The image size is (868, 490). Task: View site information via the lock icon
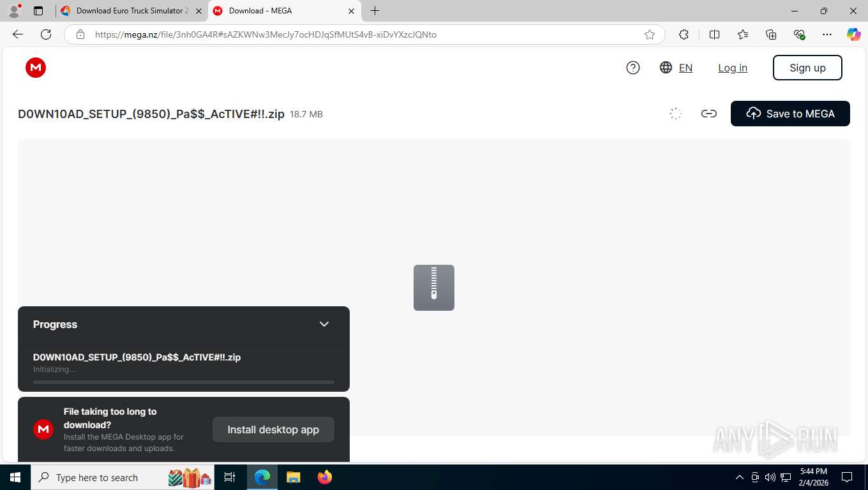point(80,34)
